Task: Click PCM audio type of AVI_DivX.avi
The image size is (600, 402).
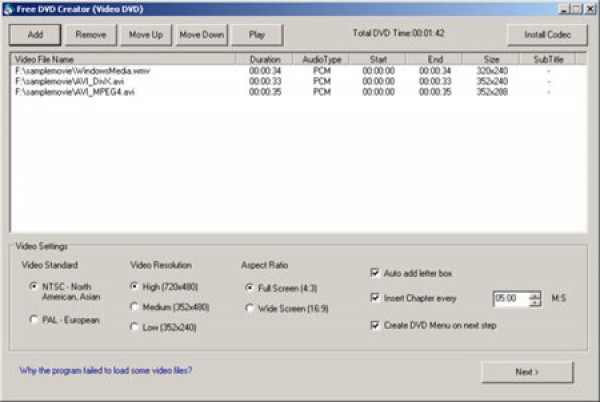Action: pos(321,81)
